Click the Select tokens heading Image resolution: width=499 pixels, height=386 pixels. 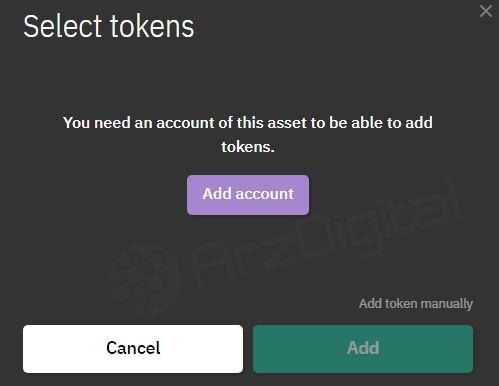point(109,26)
